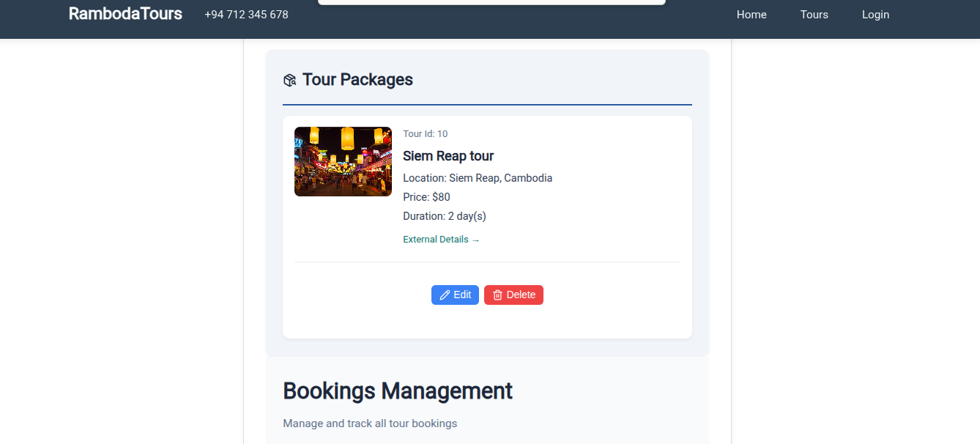The image size is (980, 444).
Task: Click the RambodaTours brand logo
Action: (x=125, y=14)
